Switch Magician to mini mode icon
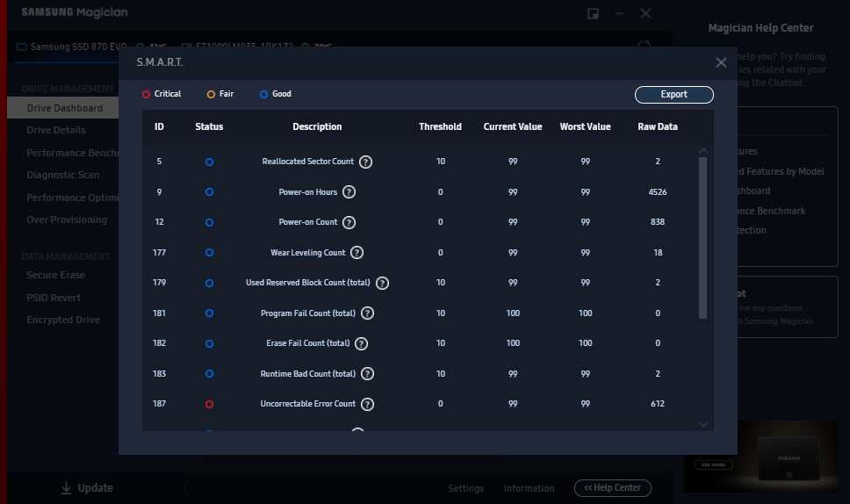850x504 pixels. click(x=593, y=13)
